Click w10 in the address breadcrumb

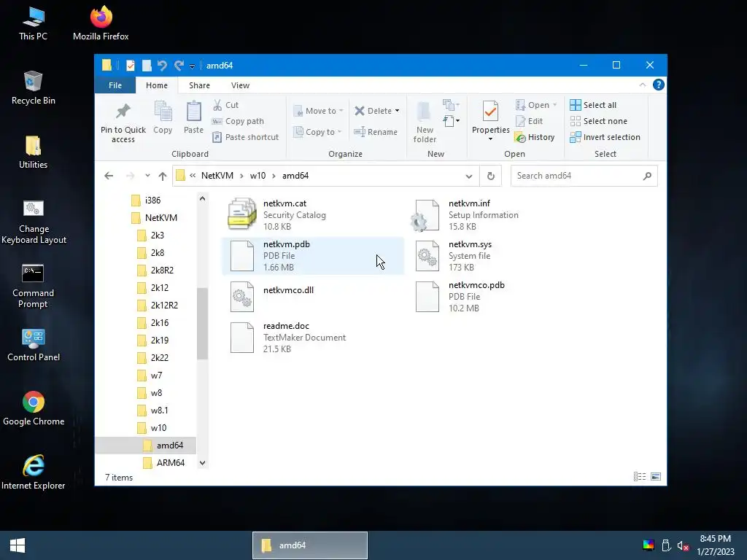click(x=258, y=176)
